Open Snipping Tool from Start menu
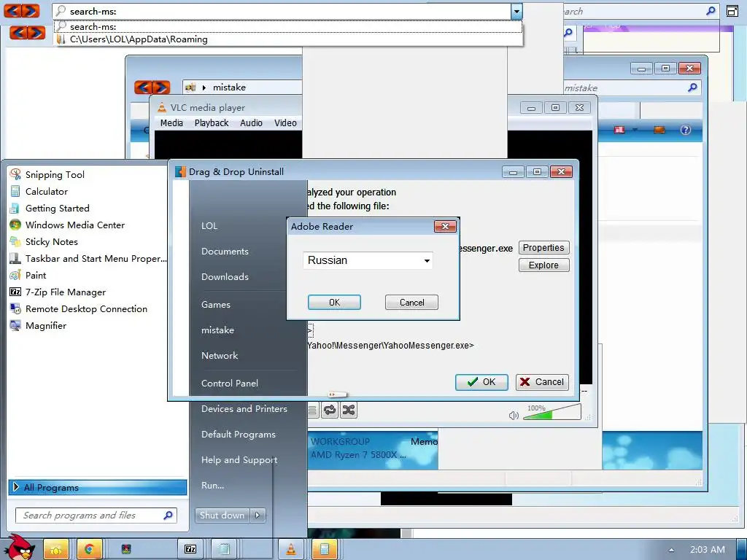This screenshot has height=560, width=747. 55,175
